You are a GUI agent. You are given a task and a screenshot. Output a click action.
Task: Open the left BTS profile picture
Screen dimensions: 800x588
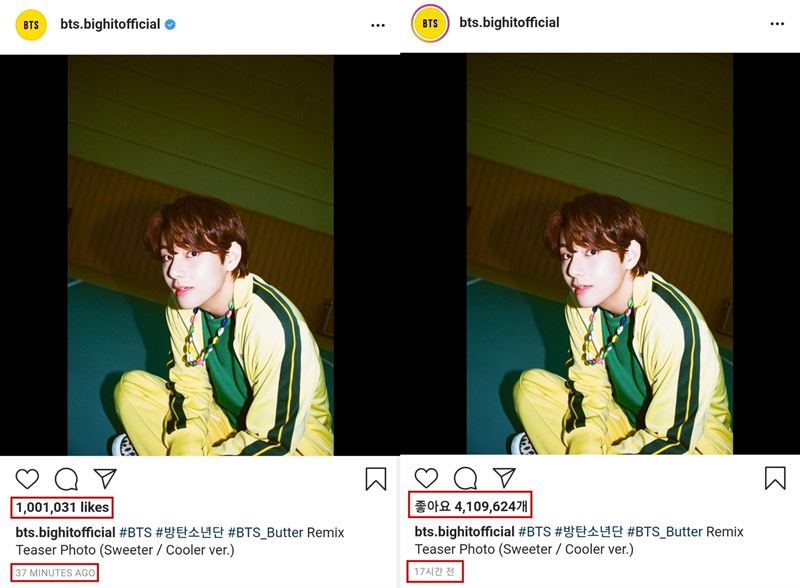click(31, 24)
